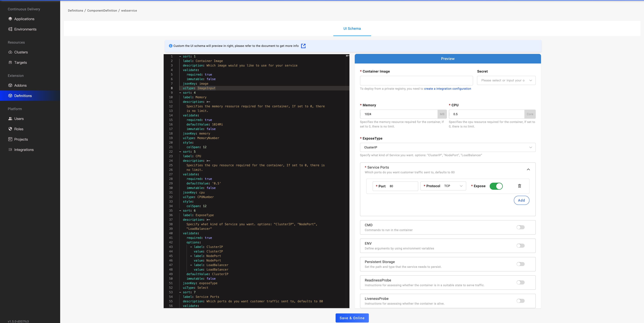Toggle the Expose switch off

(496, 186)
